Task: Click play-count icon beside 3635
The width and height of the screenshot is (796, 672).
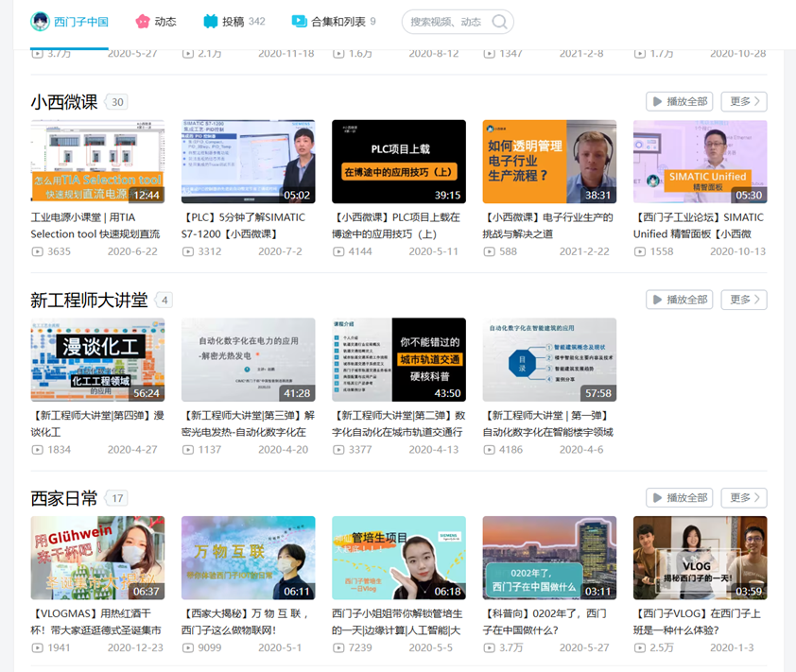Action: (x=38, y=251)
